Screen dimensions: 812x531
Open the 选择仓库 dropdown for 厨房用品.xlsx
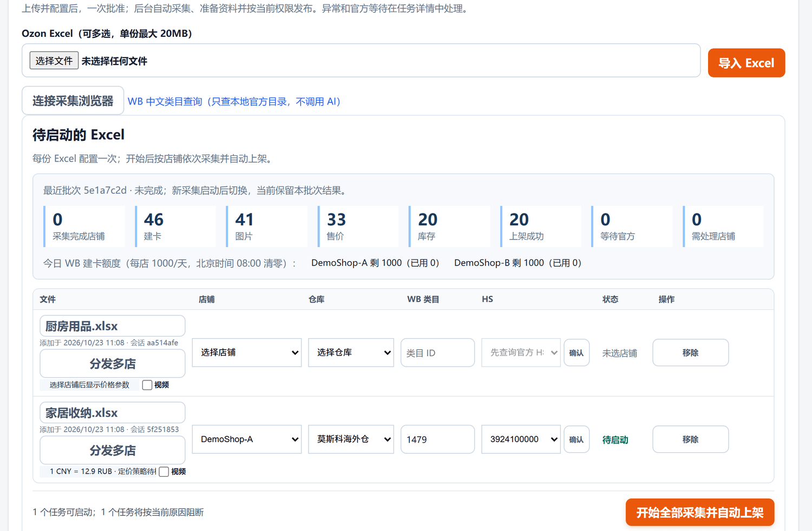click(x=351, y=353)
